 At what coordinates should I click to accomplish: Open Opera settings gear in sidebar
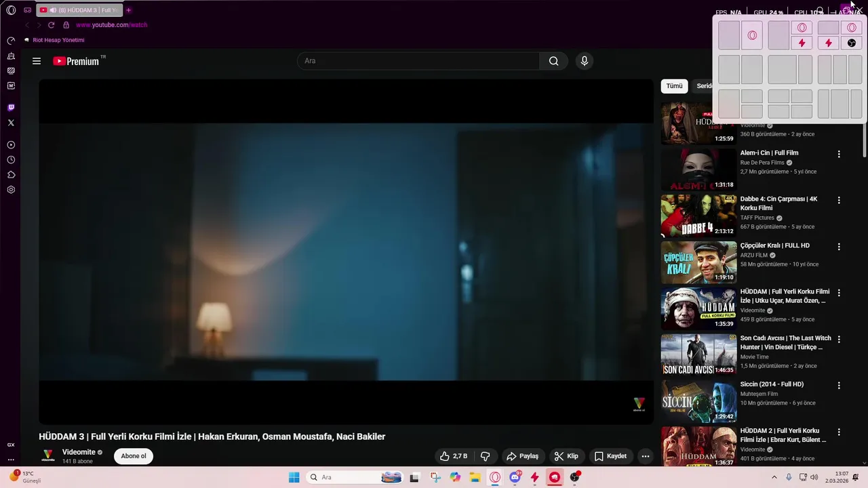(11, 190)
